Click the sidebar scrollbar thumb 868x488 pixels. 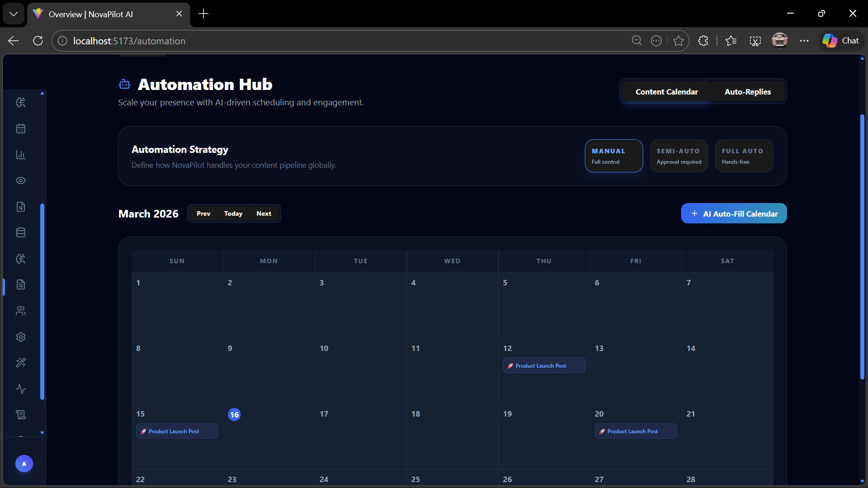coord(42,302)
